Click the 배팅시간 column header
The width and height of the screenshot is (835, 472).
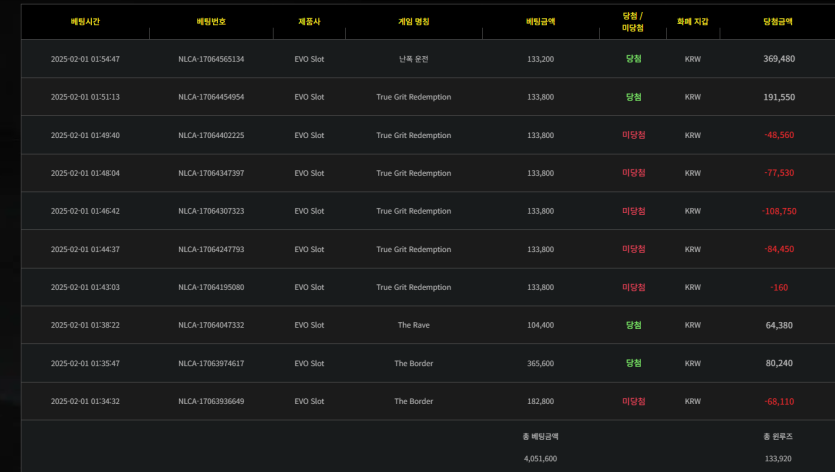coord(85,20)
